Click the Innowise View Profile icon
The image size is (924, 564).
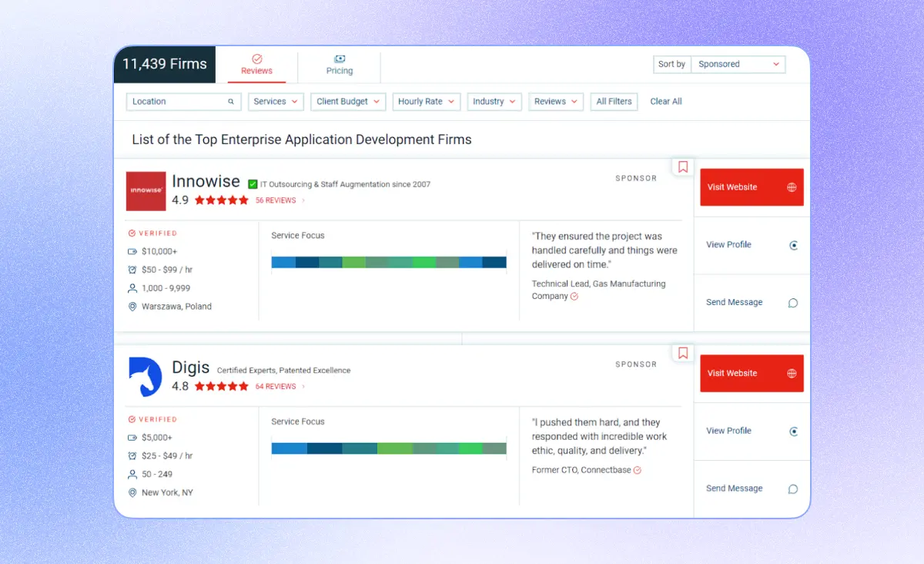coord(794,246)
